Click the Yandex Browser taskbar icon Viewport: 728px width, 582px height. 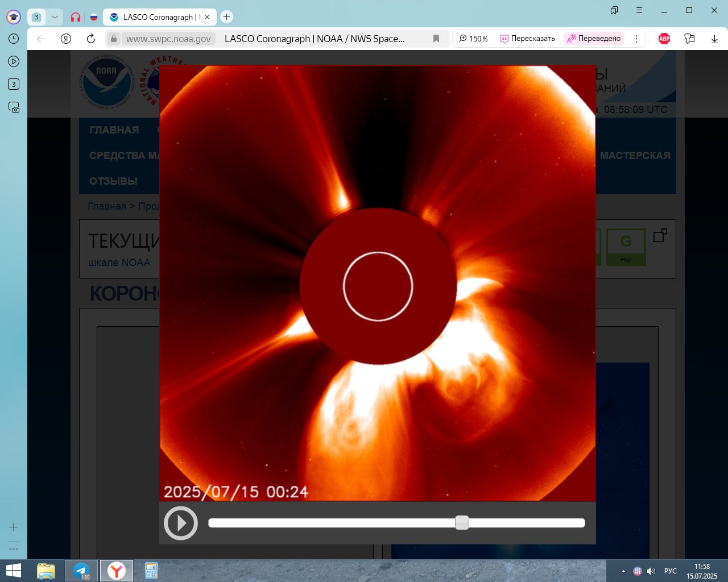point(117,571)
